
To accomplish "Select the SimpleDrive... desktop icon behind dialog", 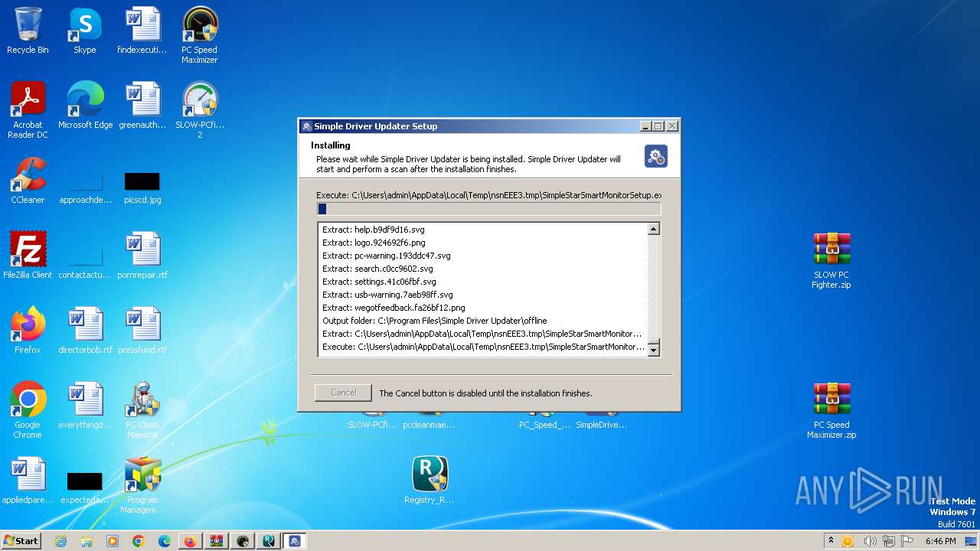I will (x=602, y=421).
